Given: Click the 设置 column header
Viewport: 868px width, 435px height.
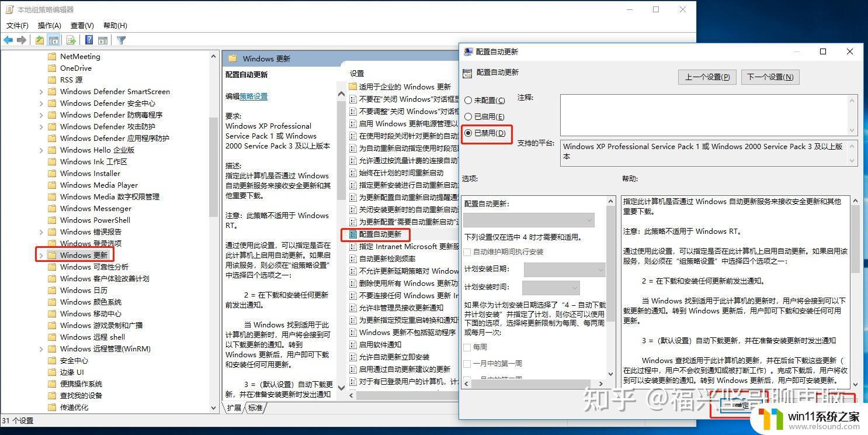Looking at the screenshot, I should (x=357, y=74).
